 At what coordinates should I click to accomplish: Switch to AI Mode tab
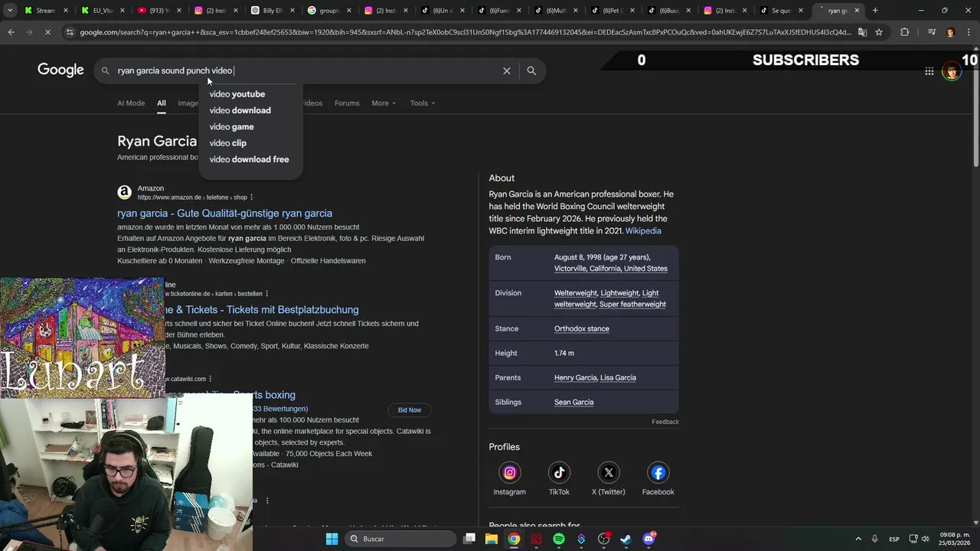(131, 103)
